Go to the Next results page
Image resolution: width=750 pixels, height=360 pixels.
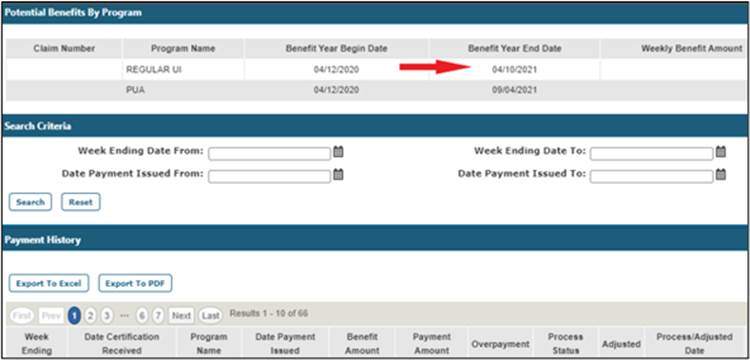[181, 316]
